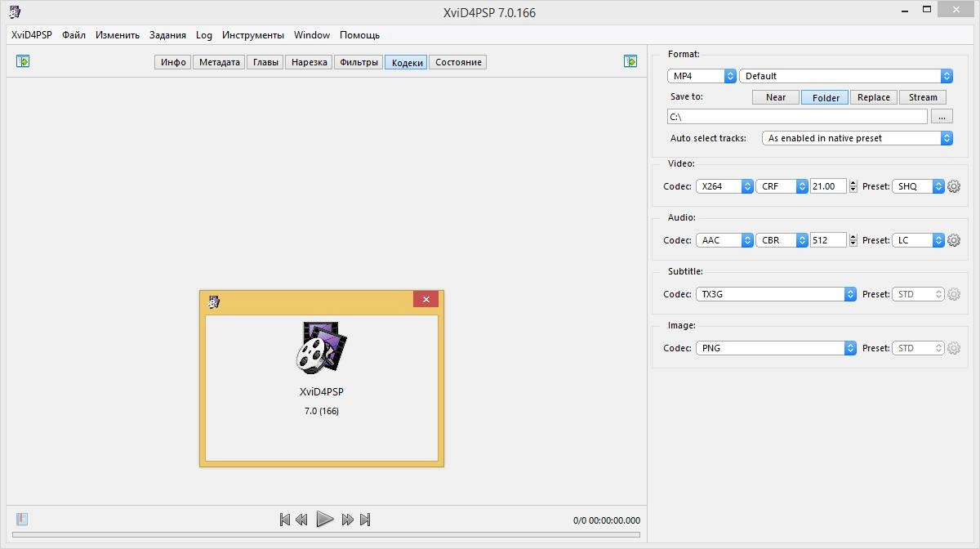Image resolution: width=980 pixels, height=549 pixels.
Task: Select Folder save mode
Action: tap(826, 97)
